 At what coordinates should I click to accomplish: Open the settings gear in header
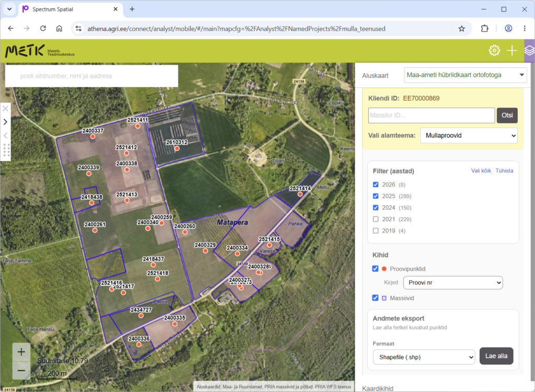494,51
